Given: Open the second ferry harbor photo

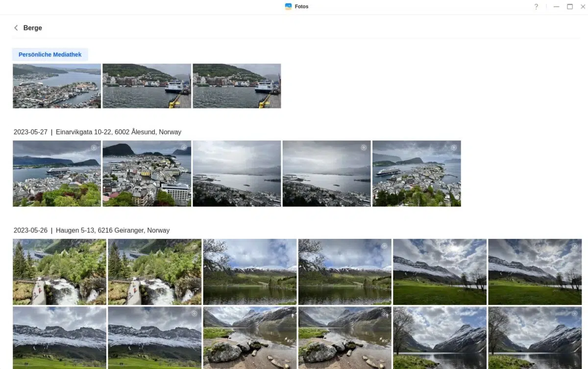Looking at the screenshot, I should click(237, 86).
